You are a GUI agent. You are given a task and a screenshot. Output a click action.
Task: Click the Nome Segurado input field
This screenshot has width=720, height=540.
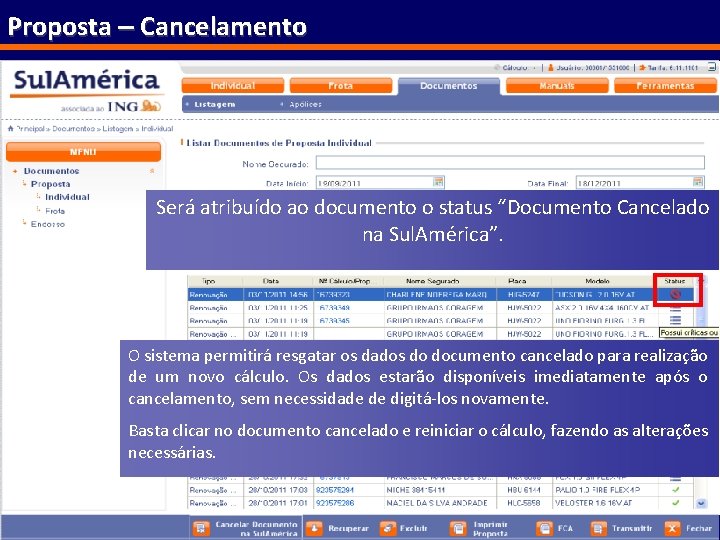click(x=510, y=163)
